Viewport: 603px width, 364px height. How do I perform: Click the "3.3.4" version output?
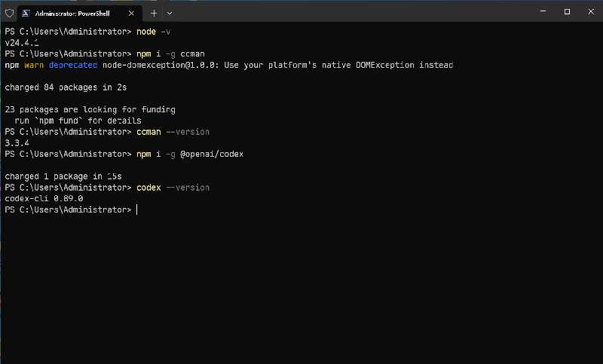click(16, 142)
